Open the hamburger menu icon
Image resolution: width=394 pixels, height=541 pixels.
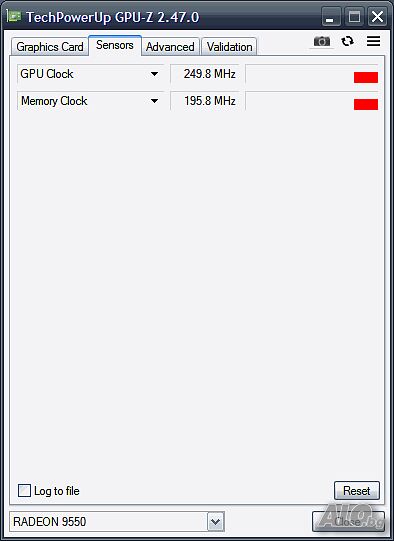[x=373, y=41]
